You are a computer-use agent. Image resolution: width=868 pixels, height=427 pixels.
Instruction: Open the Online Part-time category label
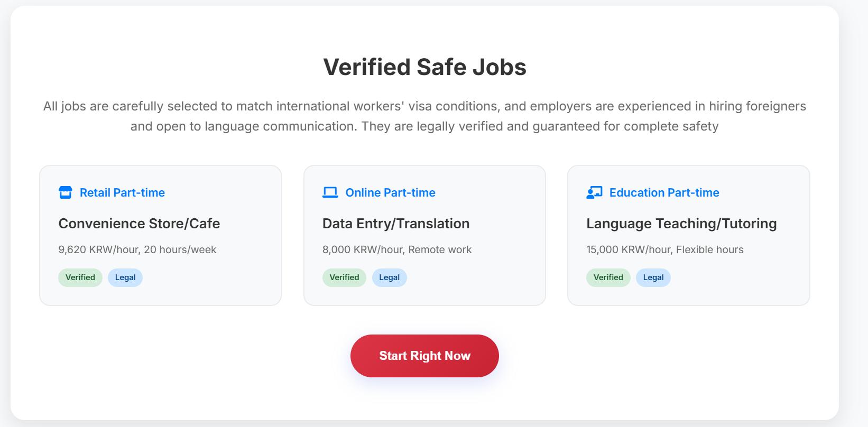pyautogui.click(x=390, y=193)
